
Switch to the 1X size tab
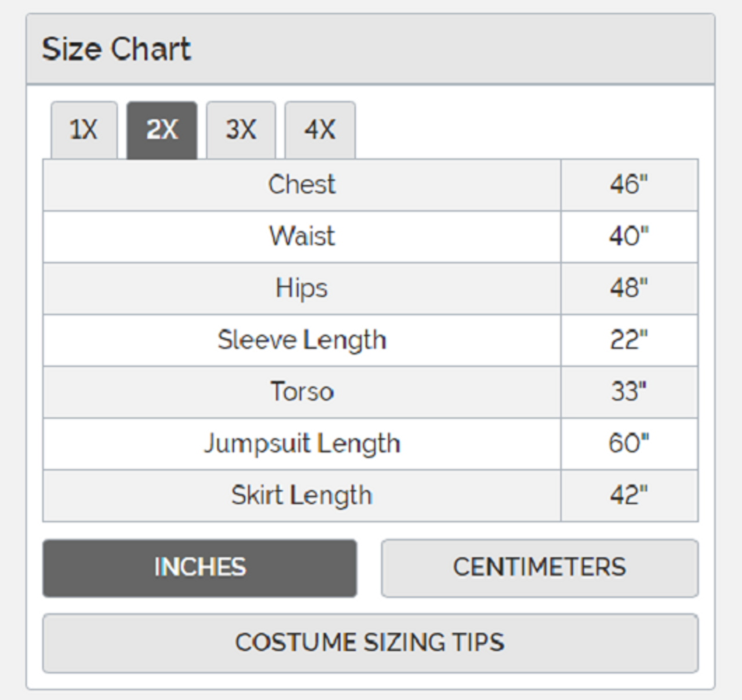click(84, 129)
